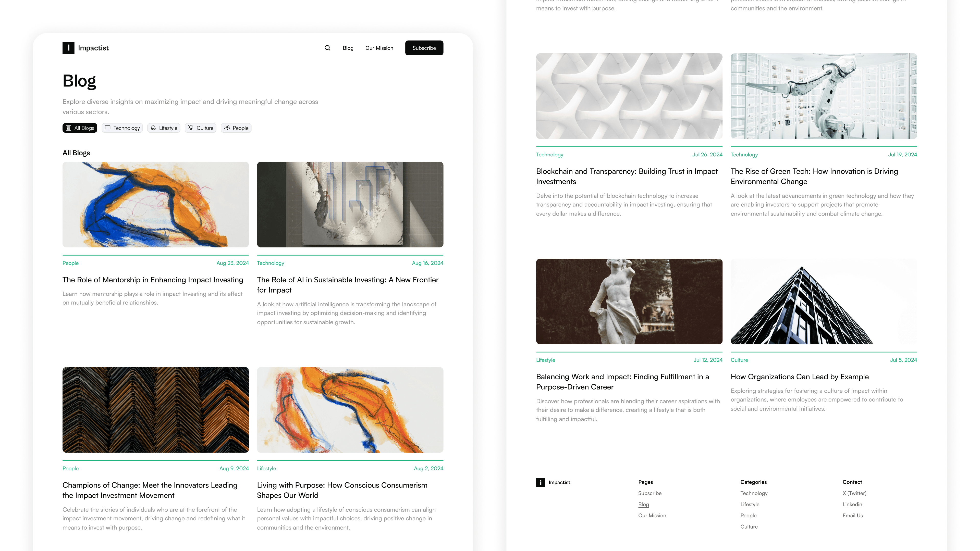Open the AI sustainable investing article image
Screen dimensions: 980x551
350,205
